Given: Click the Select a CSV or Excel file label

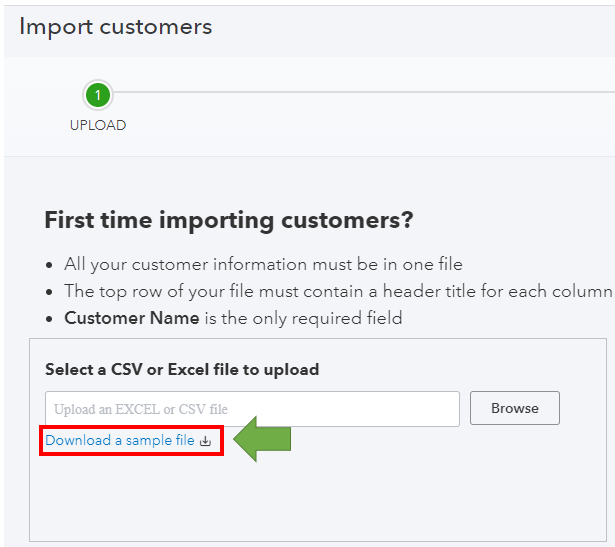Looking at the screenshot, I should pos(182,369).
